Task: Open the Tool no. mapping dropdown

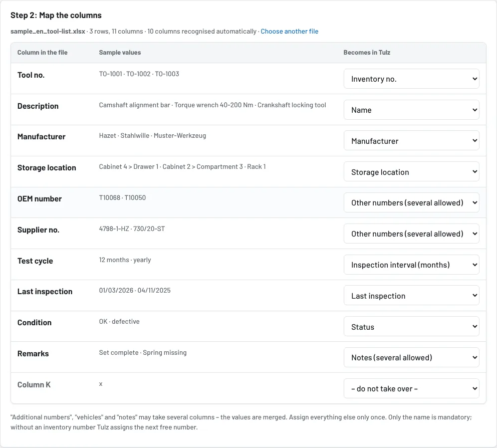Action: 411,79
